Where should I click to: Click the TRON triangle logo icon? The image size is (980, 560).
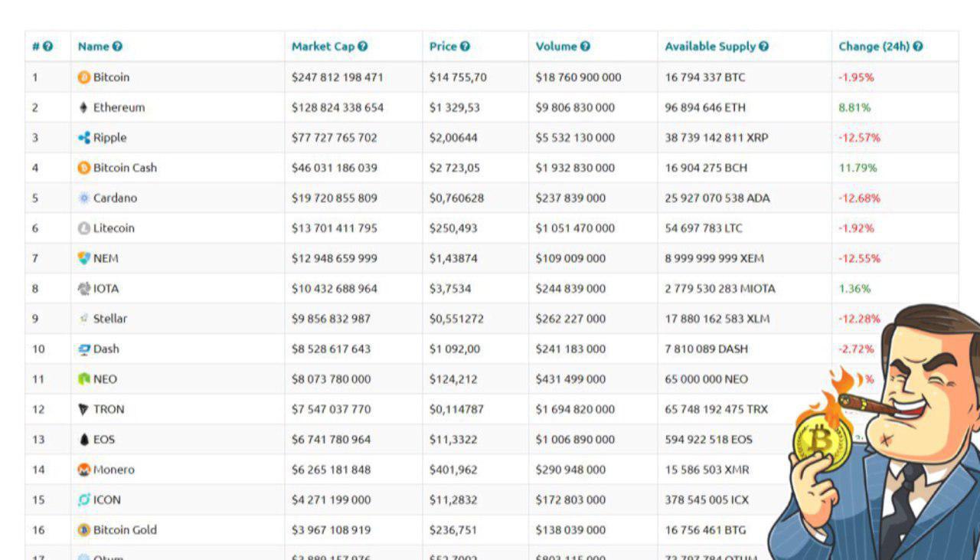[x=84, y=409]
